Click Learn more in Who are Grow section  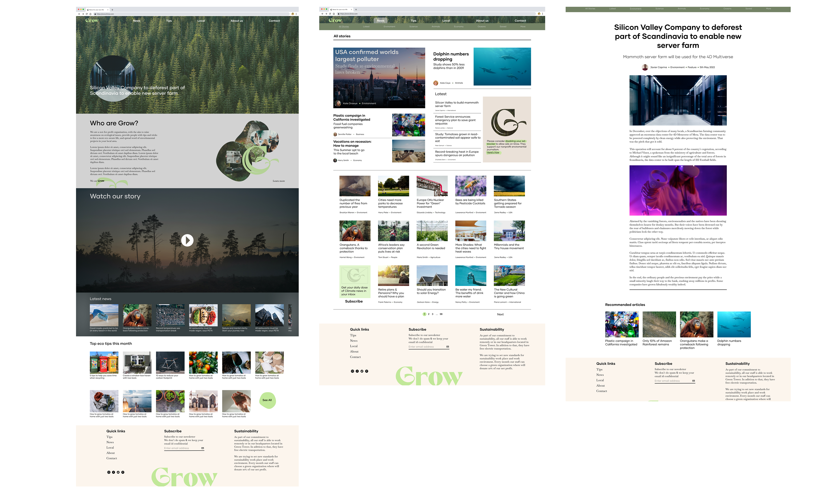click(279, 181)
